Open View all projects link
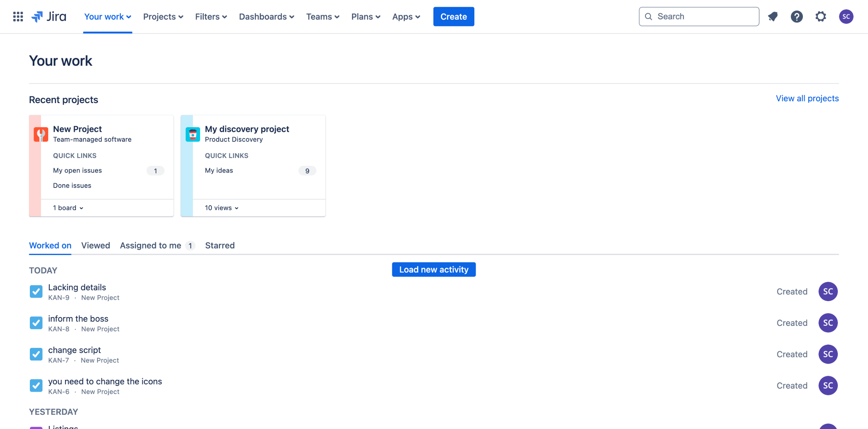Image resolution: width=868 pixels, height=429 pixels. [x=807, y=98]
